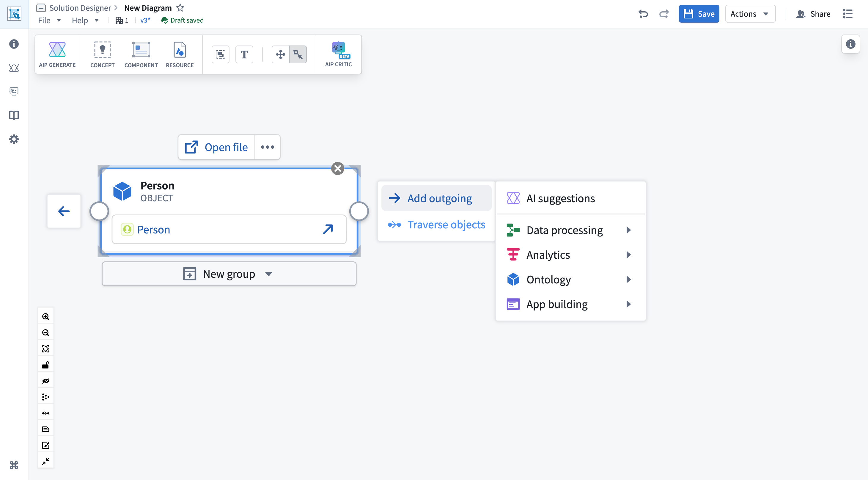Image resolution: width=868 pixels, height=480 pixels.
Task: Click Draft saved status
Action: 183,20
